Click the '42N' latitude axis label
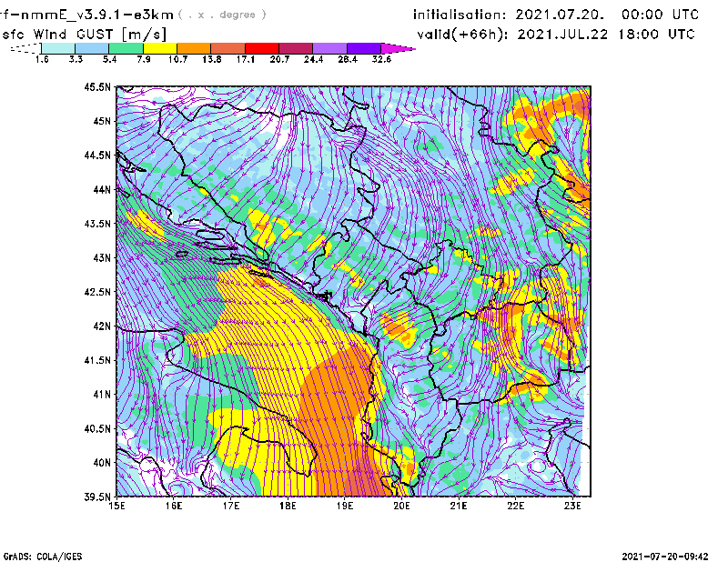 click(x=102, y=326)
